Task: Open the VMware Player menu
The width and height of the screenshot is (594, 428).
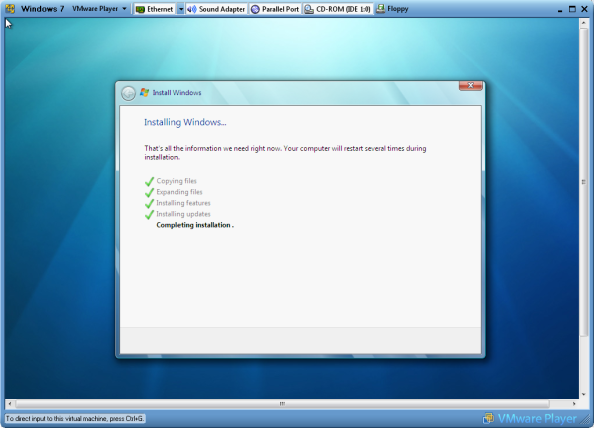Action: click(95, 9)
